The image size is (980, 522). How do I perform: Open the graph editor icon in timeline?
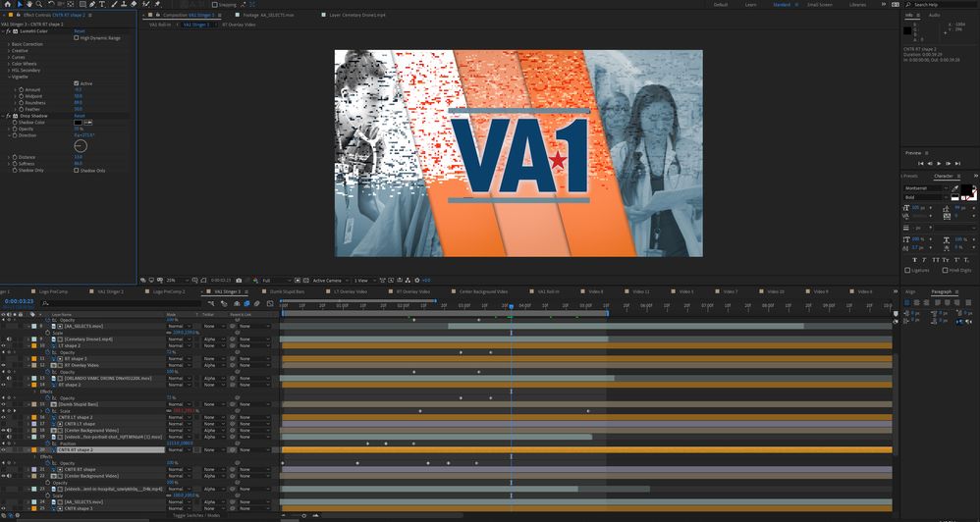pyautogui.click(x=270, y=303)
